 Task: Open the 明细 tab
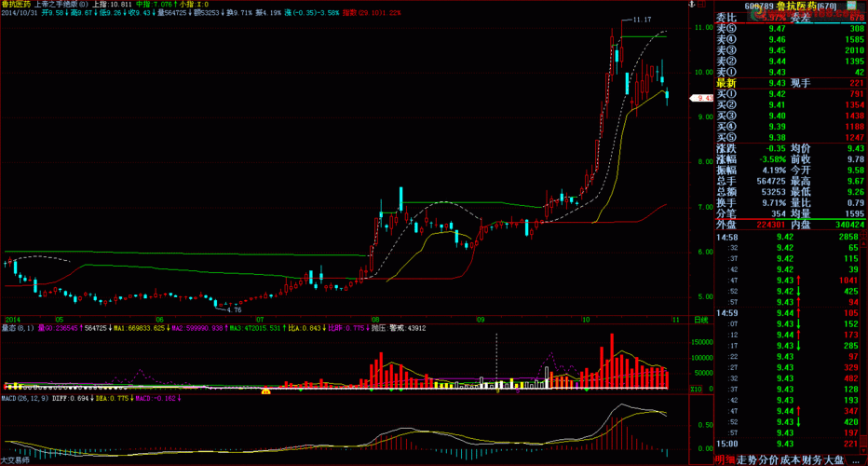[725, 459]
